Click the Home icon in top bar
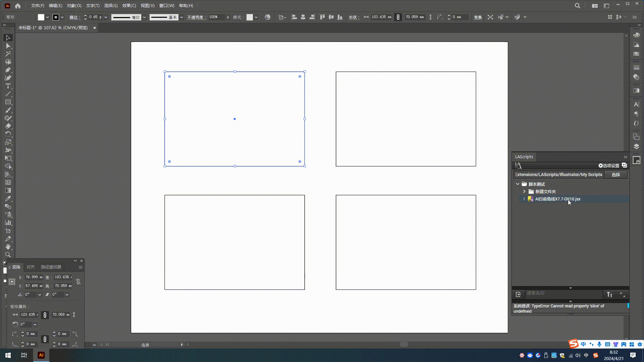This screenshot has width=644, height=362. (18, 6)
